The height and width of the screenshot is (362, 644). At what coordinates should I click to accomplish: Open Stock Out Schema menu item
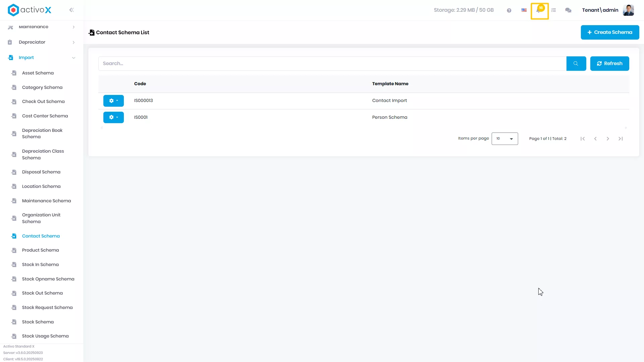(x=42, y=293)
